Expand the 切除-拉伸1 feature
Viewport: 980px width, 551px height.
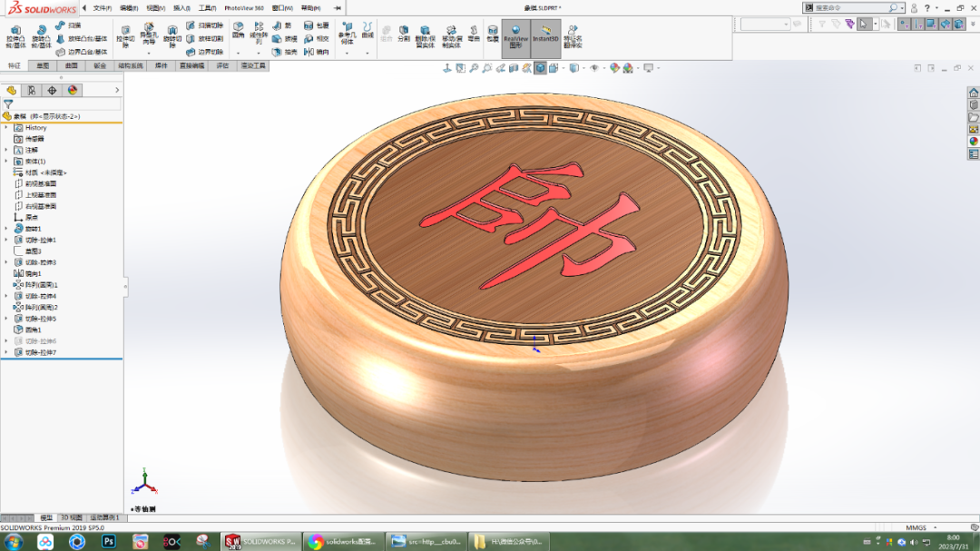(6, 241)
